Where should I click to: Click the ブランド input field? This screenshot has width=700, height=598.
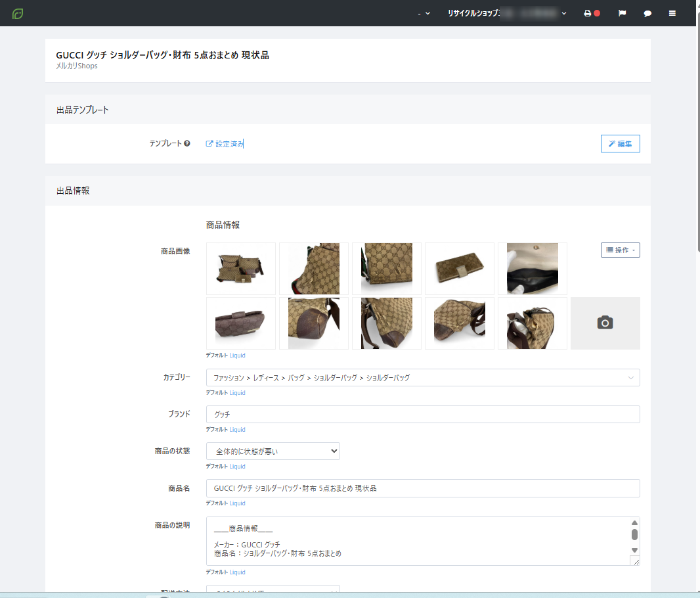pos(422,415)
